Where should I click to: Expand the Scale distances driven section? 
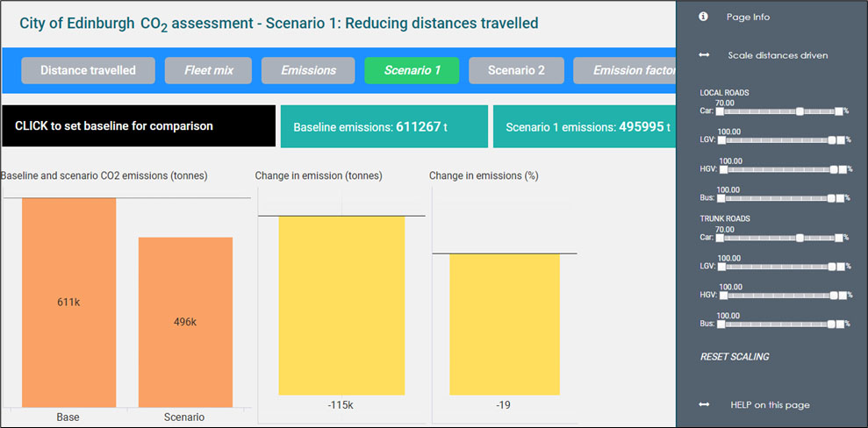click(x=777, y=55)
